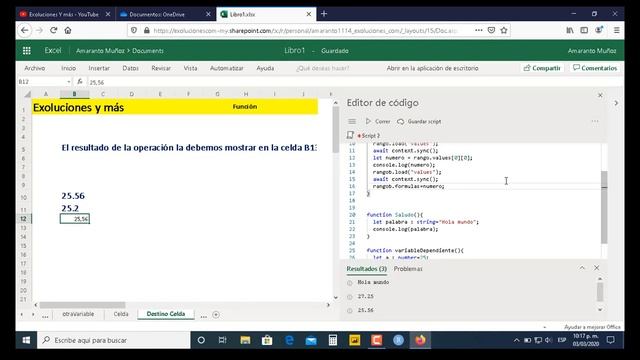Viewport: 640px width, 360px height.
Task: Click the Documents breadcrumb link
Action: tap(148, 51)
